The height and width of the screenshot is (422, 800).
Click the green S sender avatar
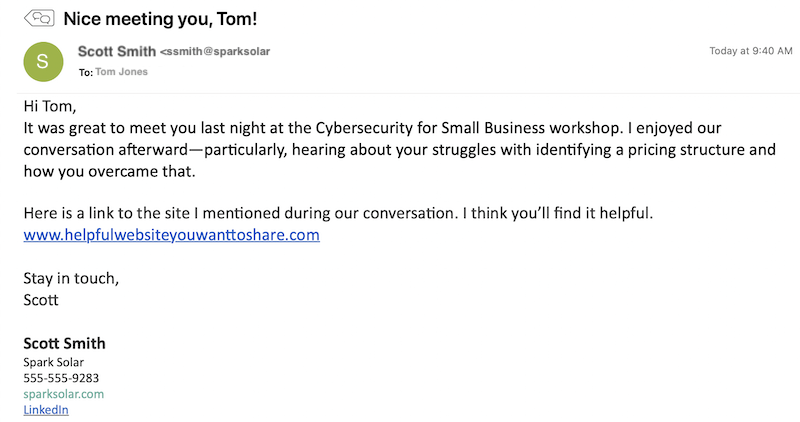click(x=43, y=62)
